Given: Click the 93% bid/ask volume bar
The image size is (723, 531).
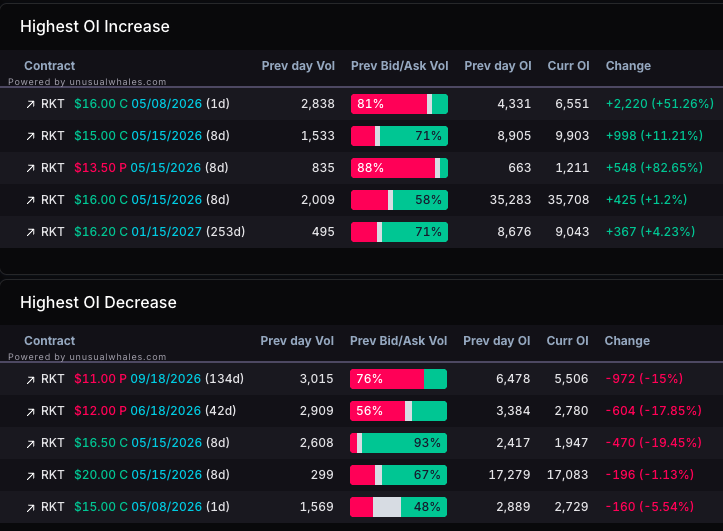Looking at the screenshot, I should pyautogui.click(x=398, y=443).
